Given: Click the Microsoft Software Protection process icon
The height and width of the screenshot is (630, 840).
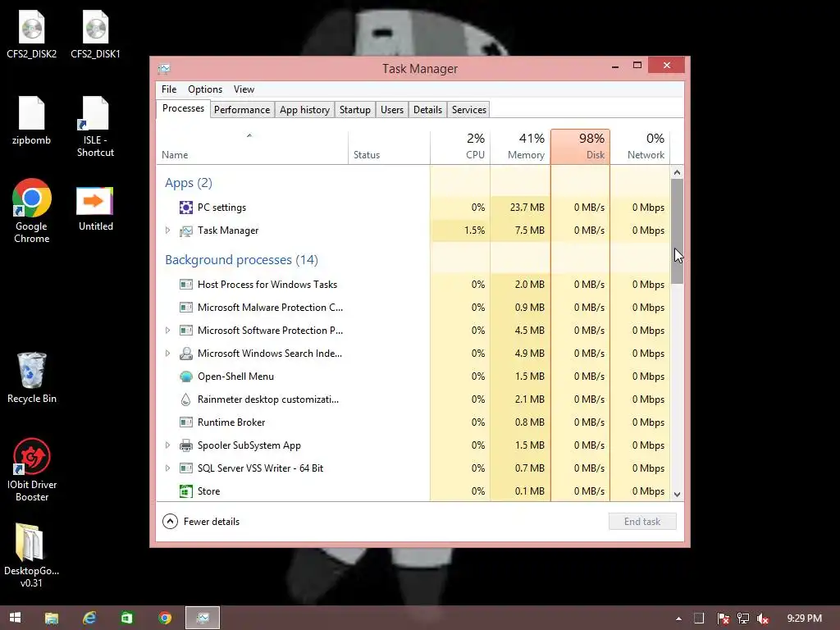Looking at the screenshot, I should pos(186,331).
